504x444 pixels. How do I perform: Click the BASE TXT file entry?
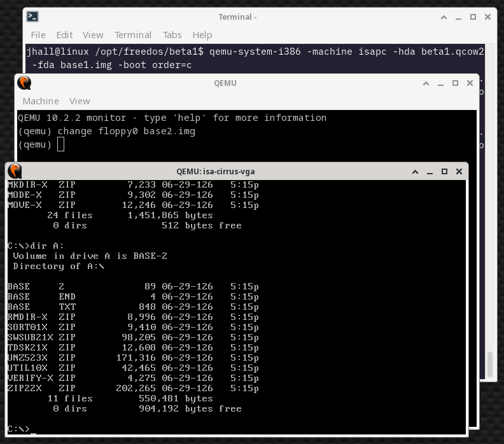(x=133, y=307)
